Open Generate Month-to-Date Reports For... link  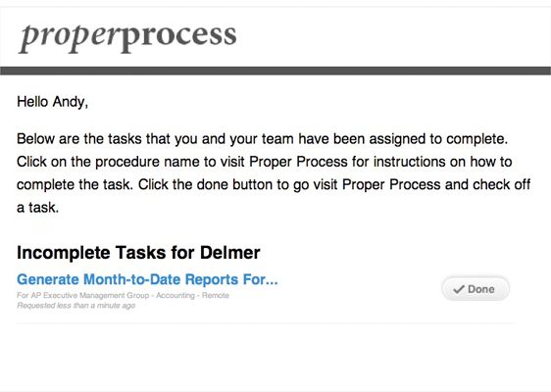point(147,279)
